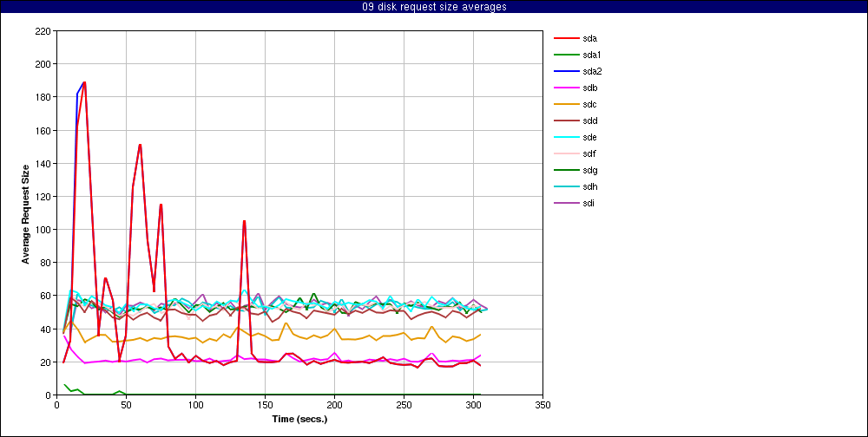Image resolution: width=868 pixels, height=437 pixels.
Task: Click the 'Time (secs.)' x-axis label
Action: (299, 420)
